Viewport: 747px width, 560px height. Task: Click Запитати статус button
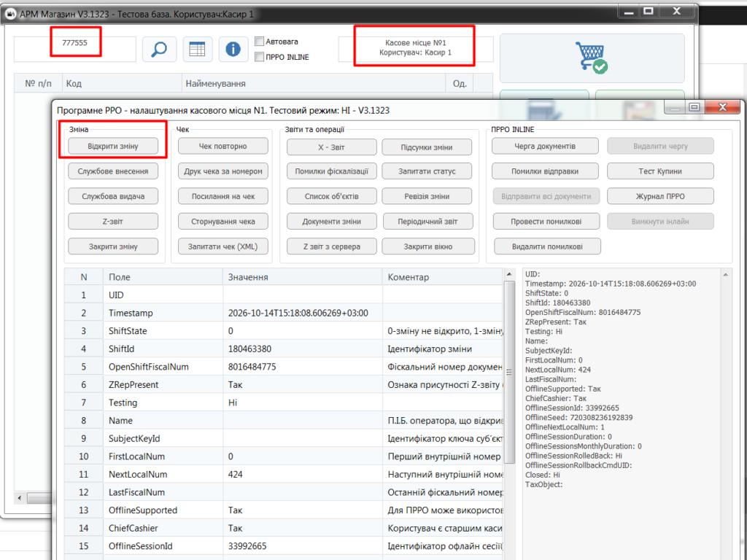[x=427, y=171]
